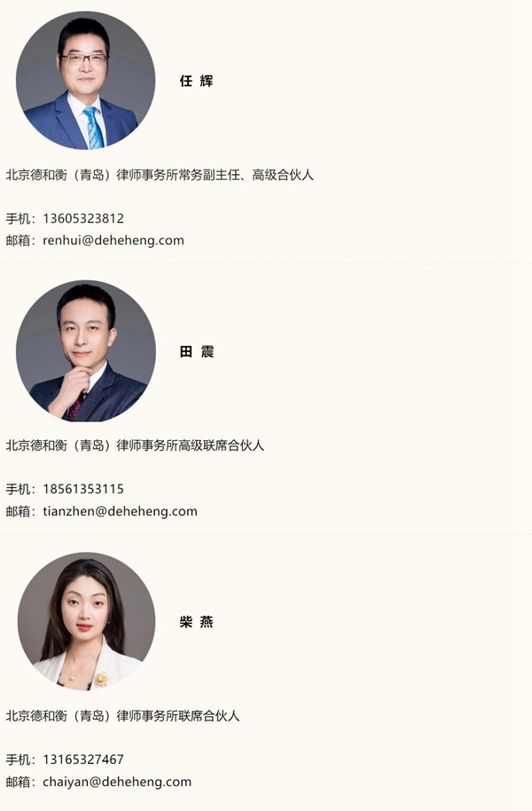The width and height of the screenshot is (532, 811).
Task: Open Chai Yan's circular profile photo
Action: point(86,621)
